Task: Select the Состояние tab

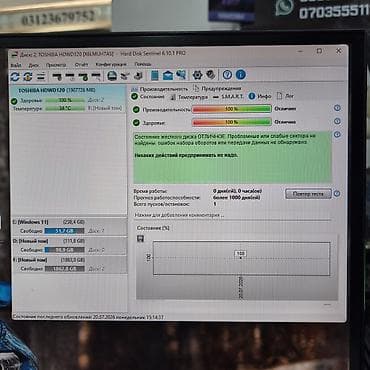Action: tap(148, 97)
